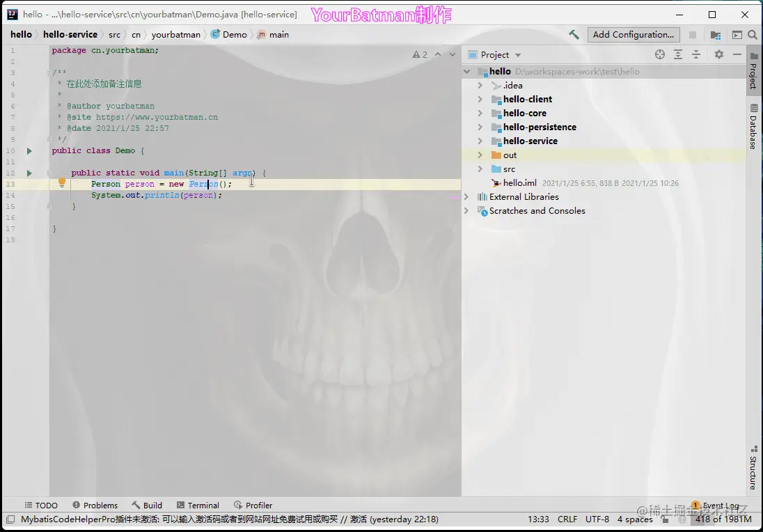Click the IntelliJ logo in the title bar
This screenshot has width=763, height=532.
pos(13,15)
